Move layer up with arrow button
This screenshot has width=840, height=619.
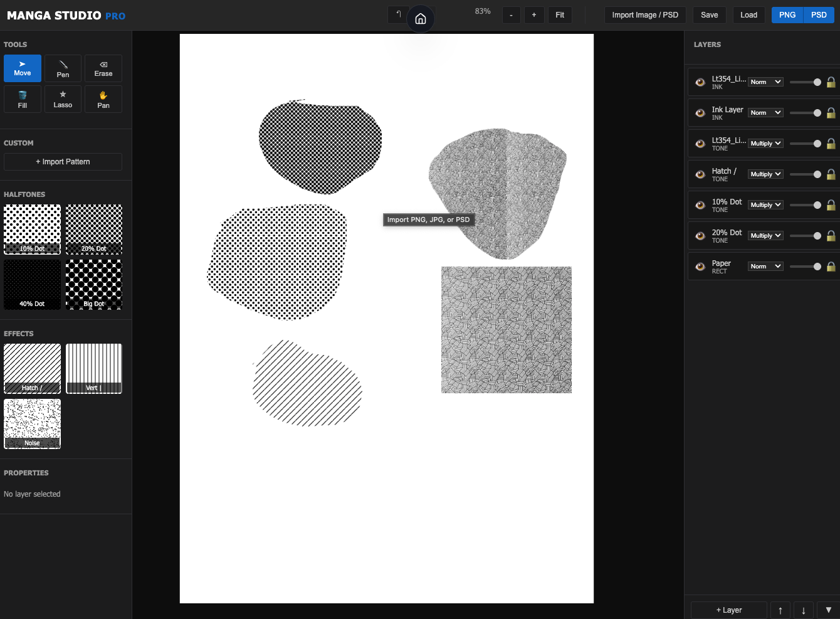780,610
